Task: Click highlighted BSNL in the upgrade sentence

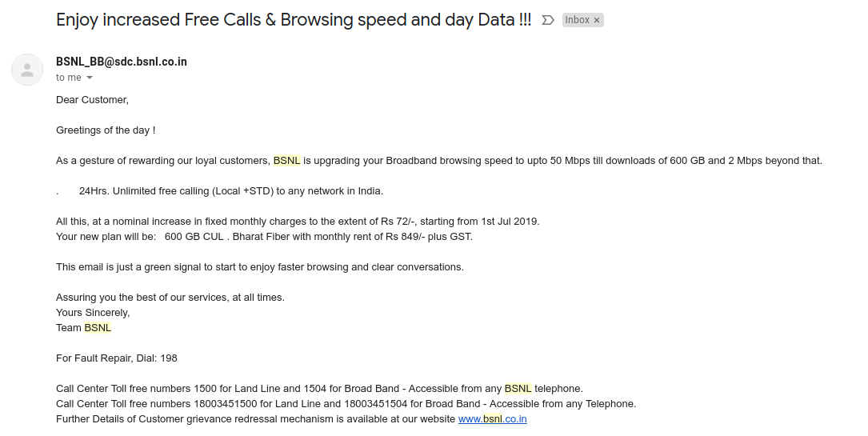Action: pyautogui.click(x=286, y=161)
